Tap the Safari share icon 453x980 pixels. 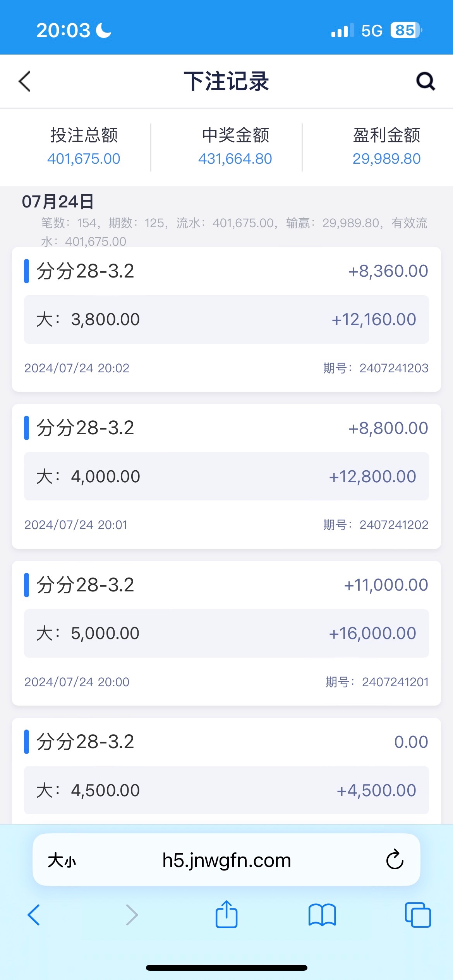pyautogui.click(x=226, y=915)
